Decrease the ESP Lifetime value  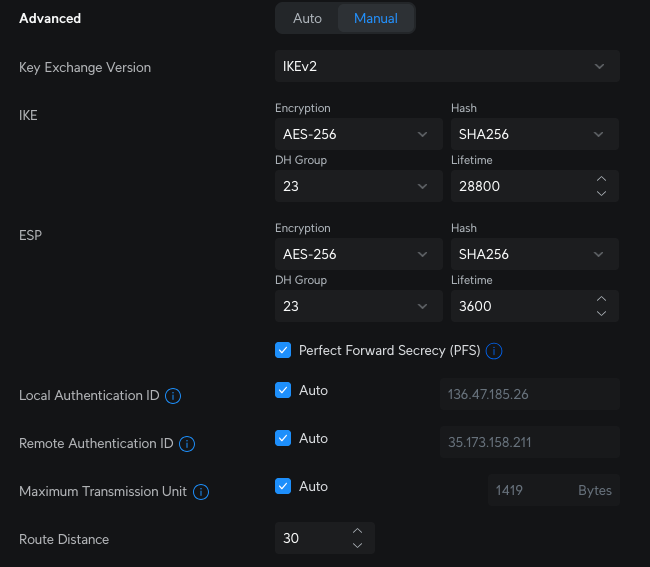click(x=601, y=314)
